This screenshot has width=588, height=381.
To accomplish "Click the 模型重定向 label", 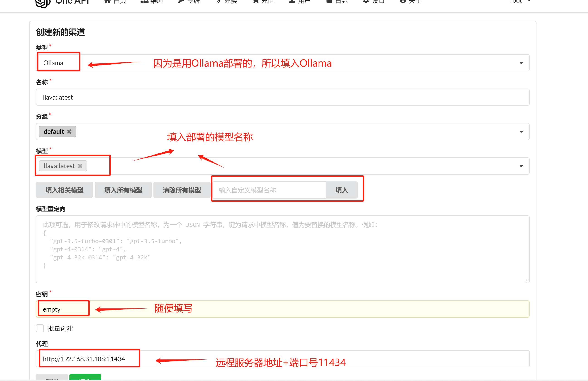I will coord(51,209).
